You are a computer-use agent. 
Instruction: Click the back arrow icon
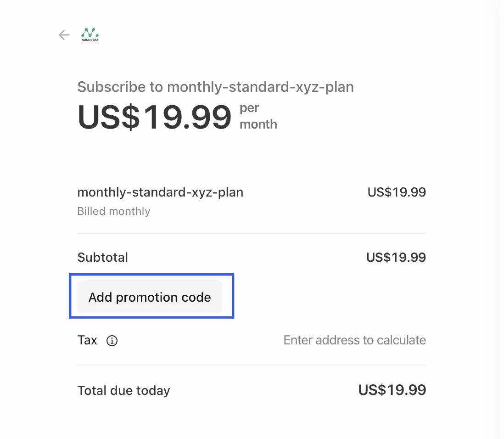point(64,35)
